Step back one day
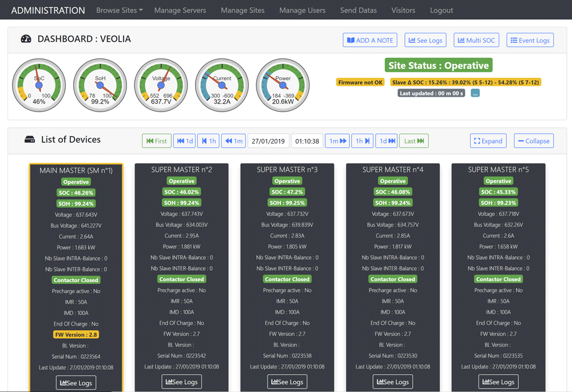This screenshot has width=572, height=392. 184,141
